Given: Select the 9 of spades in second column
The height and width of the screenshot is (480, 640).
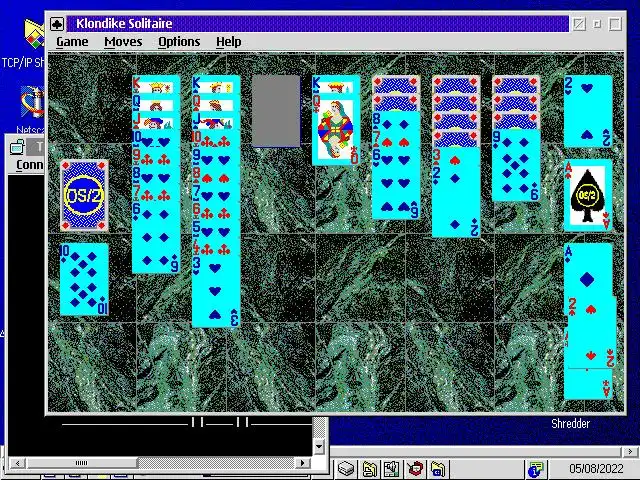Looking at the screenshot, I should (216, 157).
